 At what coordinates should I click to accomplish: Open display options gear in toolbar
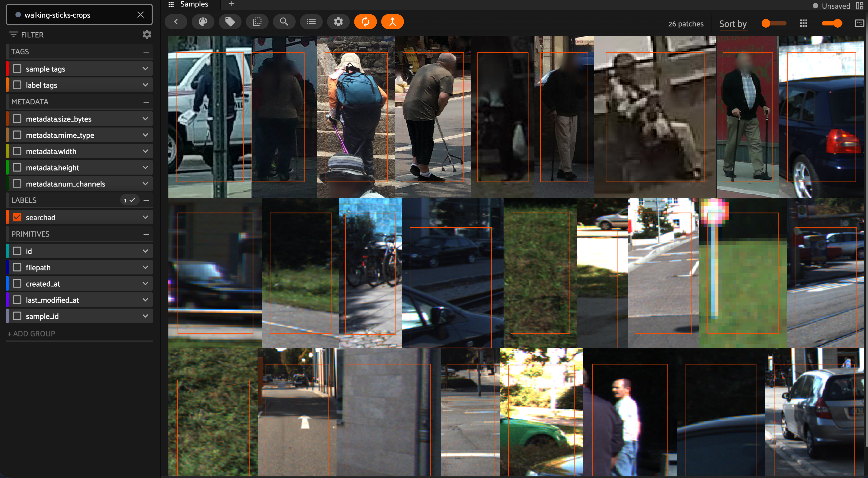338,22
